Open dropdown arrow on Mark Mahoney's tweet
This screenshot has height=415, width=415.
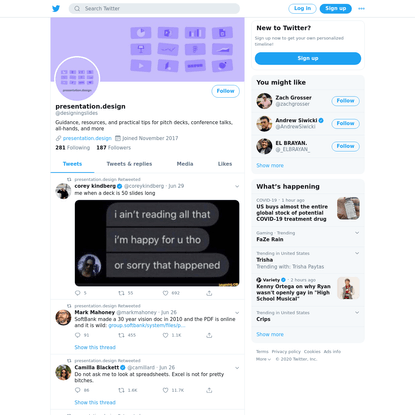237,313
